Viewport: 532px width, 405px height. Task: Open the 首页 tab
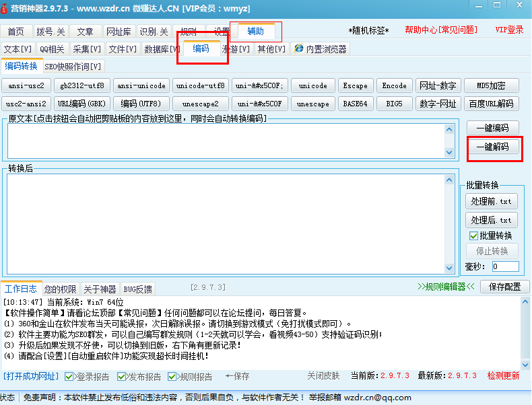point(16,32)
